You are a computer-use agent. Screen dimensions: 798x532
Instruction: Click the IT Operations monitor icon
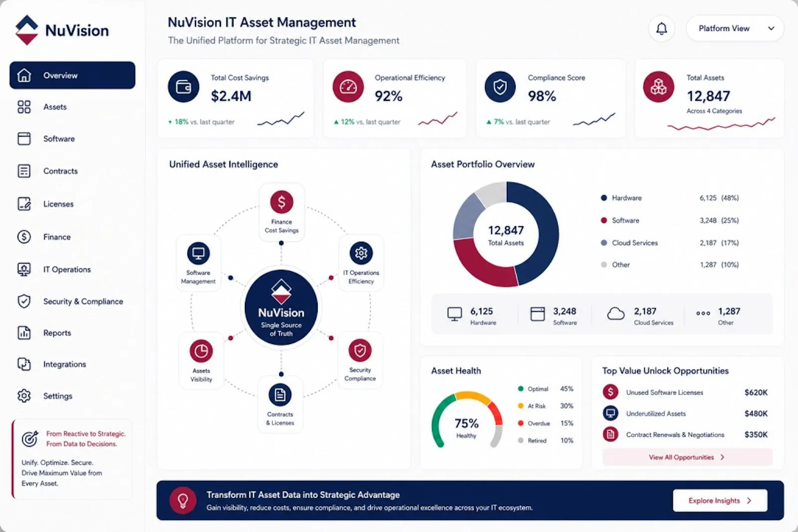click(x=24, y=269)
